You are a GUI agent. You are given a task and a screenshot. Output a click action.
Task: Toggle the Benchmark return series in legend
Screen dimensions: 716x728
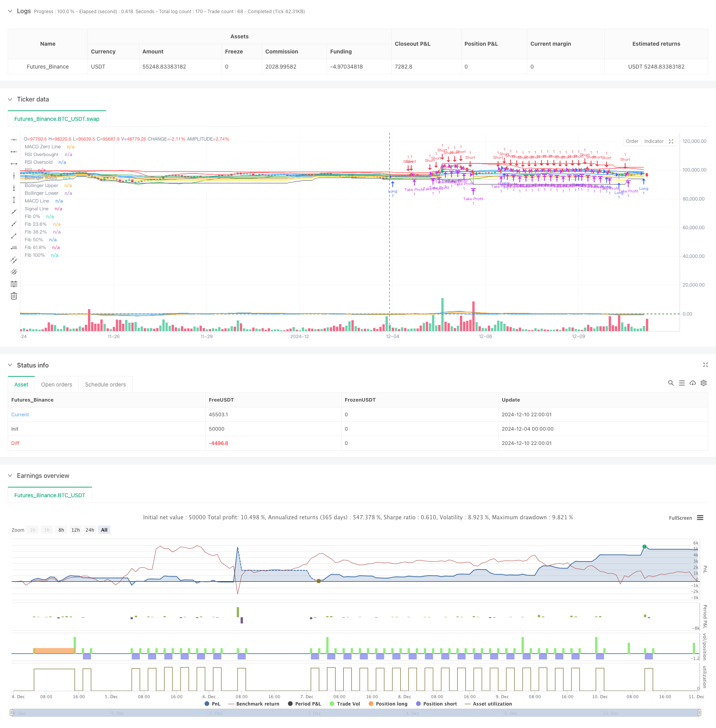[254, 704]
